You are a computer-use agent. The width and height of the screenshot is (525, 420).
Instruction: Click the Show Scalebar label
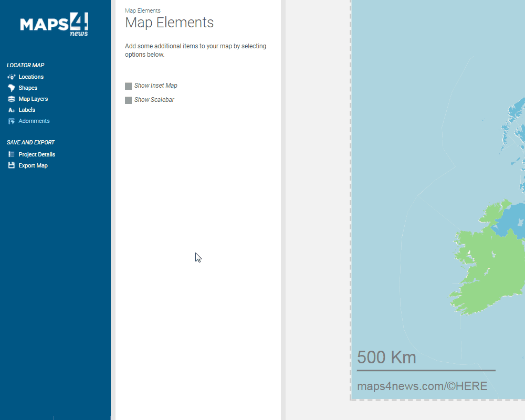[154, 100]
